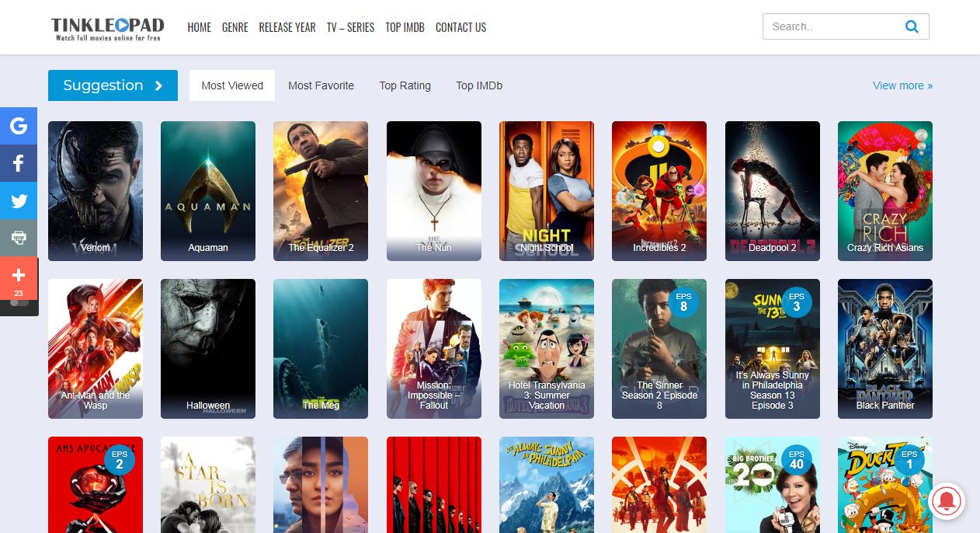Screen dimensions: 980x533
Task: Open the Venom movie poster
Action: pyautogui.click(x=96, y=191)
